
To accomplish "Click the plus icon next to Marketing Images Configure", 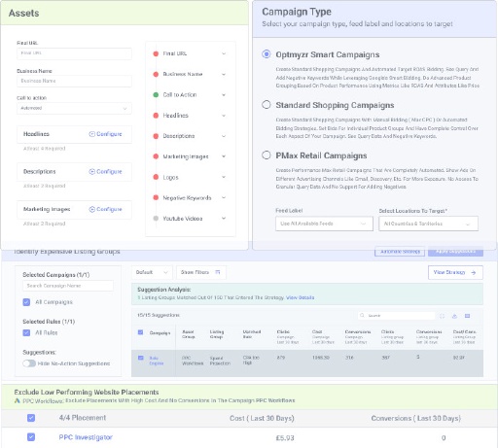I will (x=92, y=209).
